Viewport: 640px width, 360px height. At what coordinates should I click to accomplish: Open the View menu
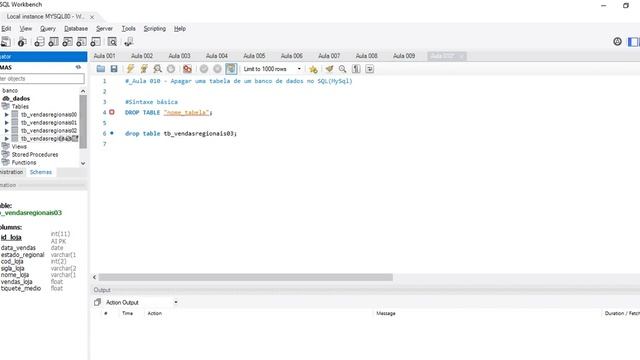click(26, 29)
